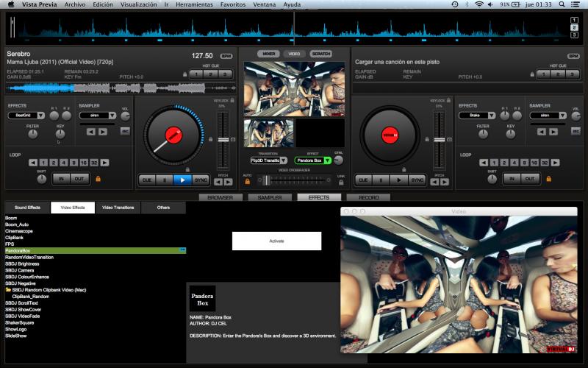The width and height of the screenshot is (588, 368).
Task: Click right sampler REC button
Action: click(x=576, y=132)
